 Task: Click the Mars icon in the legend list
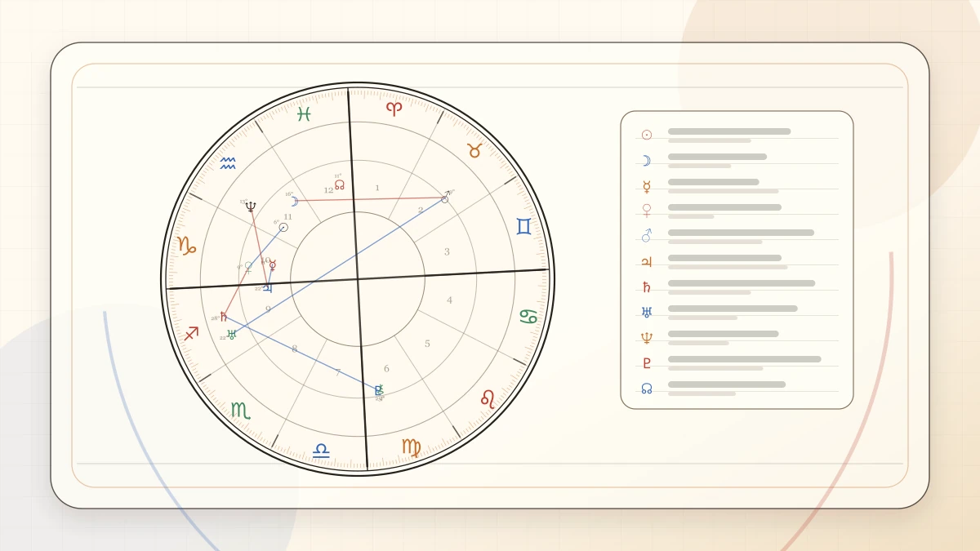click(x=647, y=236)
